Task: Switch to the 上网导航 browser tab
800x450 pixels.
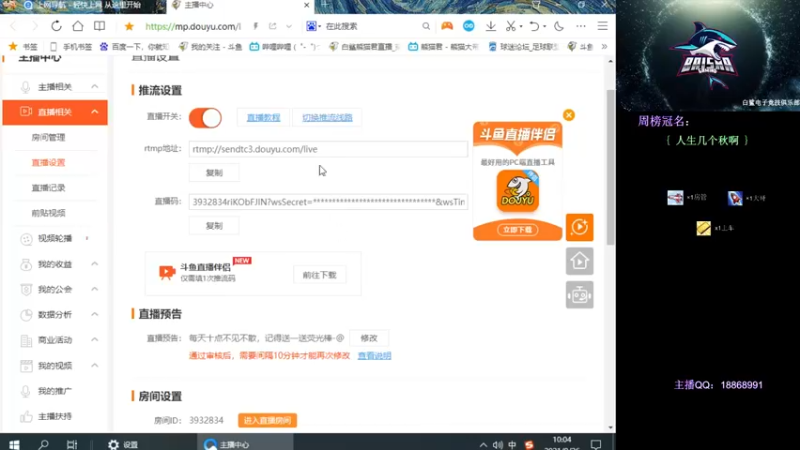Action: tap(83, 6)
